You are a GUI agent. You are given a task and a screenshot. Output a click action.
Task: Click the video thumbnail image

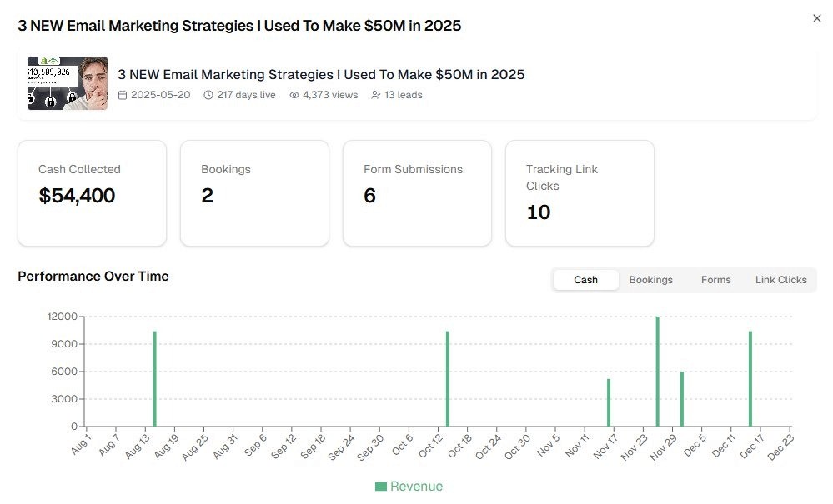coord(68,83)
